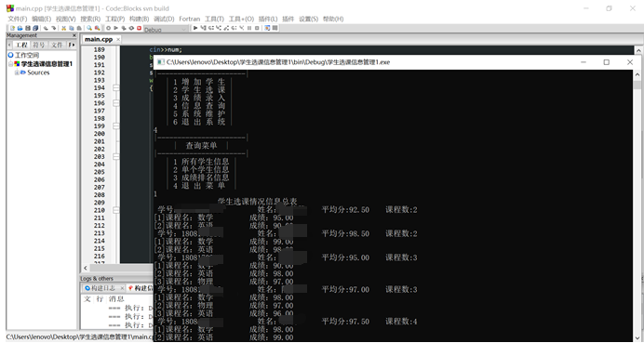Open the Fortran menu
644x343 pixels.
coord(189,19)
